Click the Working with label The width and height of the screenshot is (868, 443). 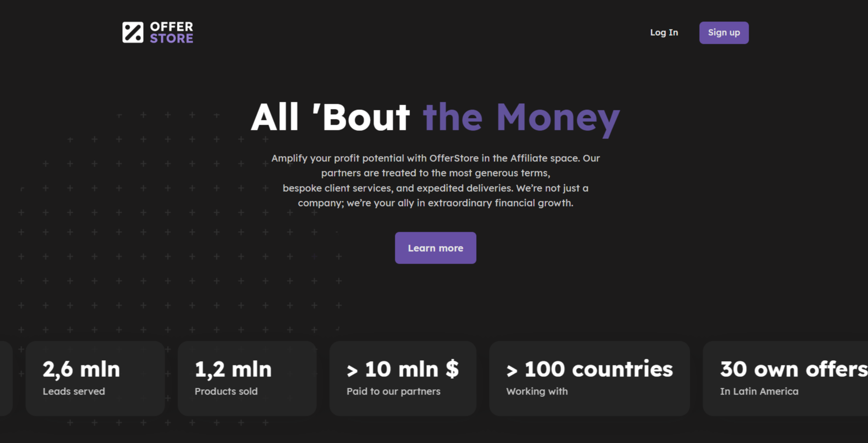pos(537,391)
